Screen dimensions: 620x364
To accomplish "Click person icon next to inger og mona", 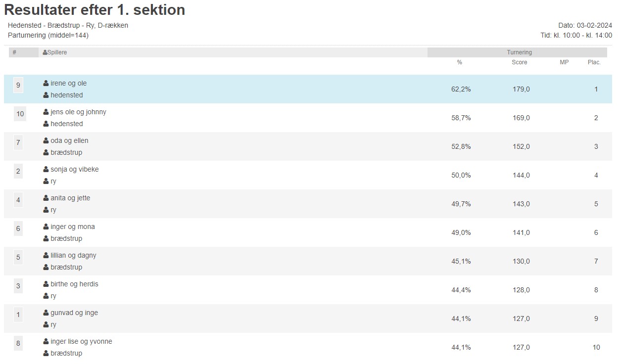I will click(x=46, y=227).
